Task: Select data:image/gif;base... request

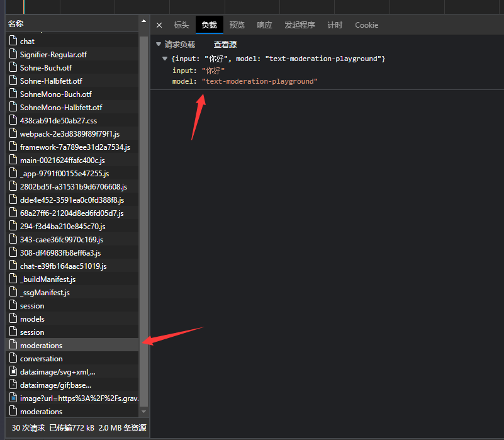Action: tap(72, 385)
